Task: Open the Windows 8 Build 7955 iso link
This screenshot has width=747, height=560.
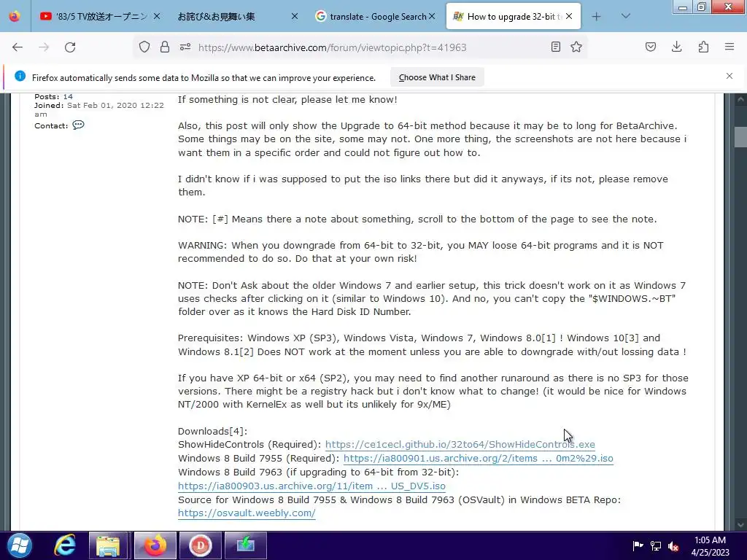Action: coord(479,458)
